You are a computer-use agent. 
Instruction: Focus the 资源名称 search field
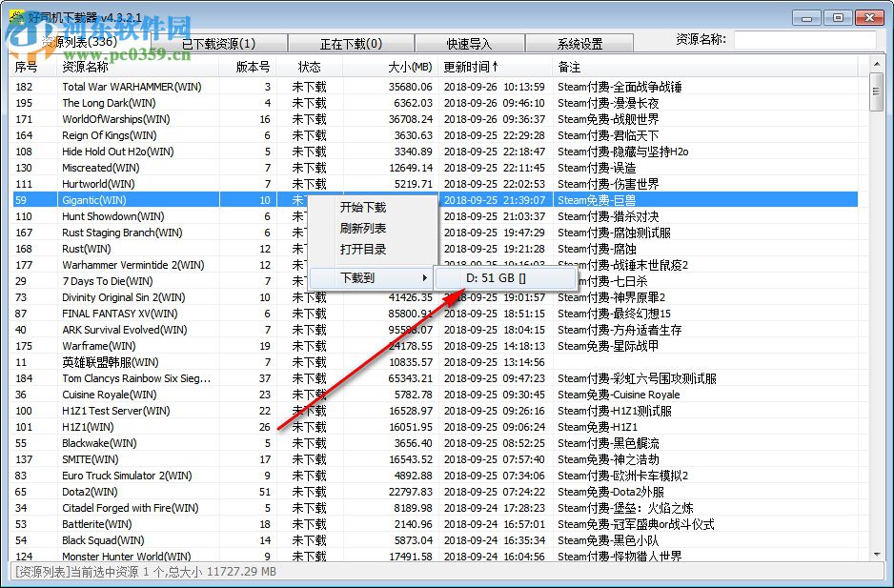(804, 40)
